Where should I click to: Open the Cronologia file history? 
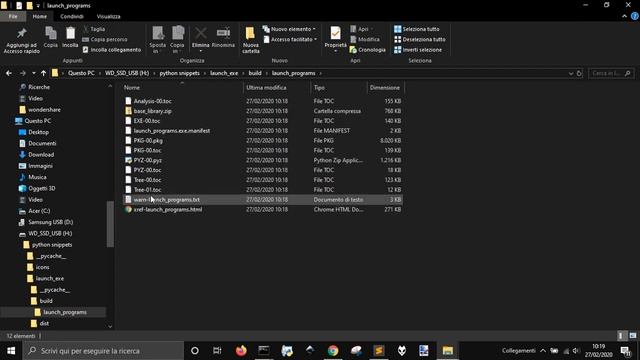[x=367, y=50]
